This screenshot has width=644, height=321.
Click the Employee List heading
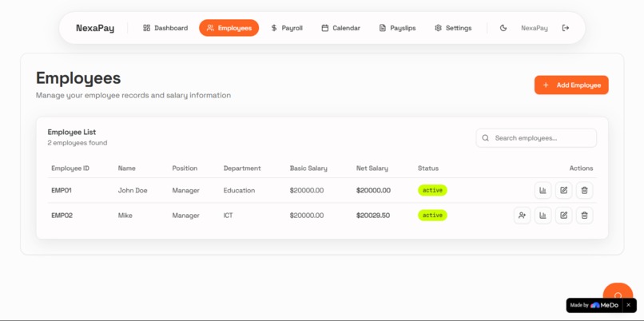pyautogui.click(x=71, y=133)
